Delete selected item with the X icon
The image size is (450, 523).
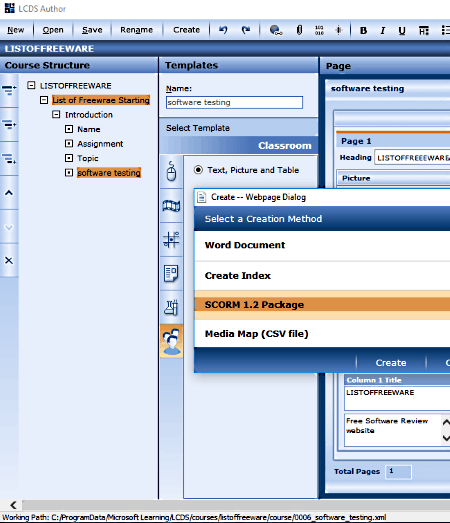[x=9, y=260]
